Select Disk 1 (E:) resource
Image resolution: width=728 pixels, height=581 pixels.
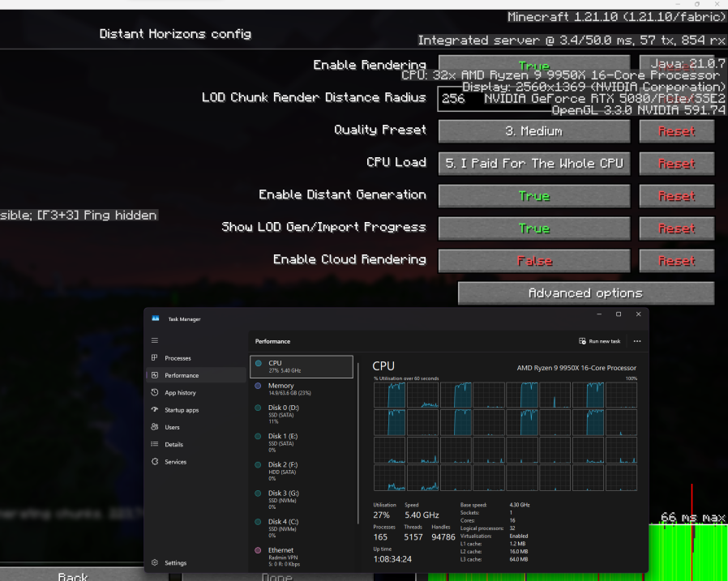coord(302,442)
